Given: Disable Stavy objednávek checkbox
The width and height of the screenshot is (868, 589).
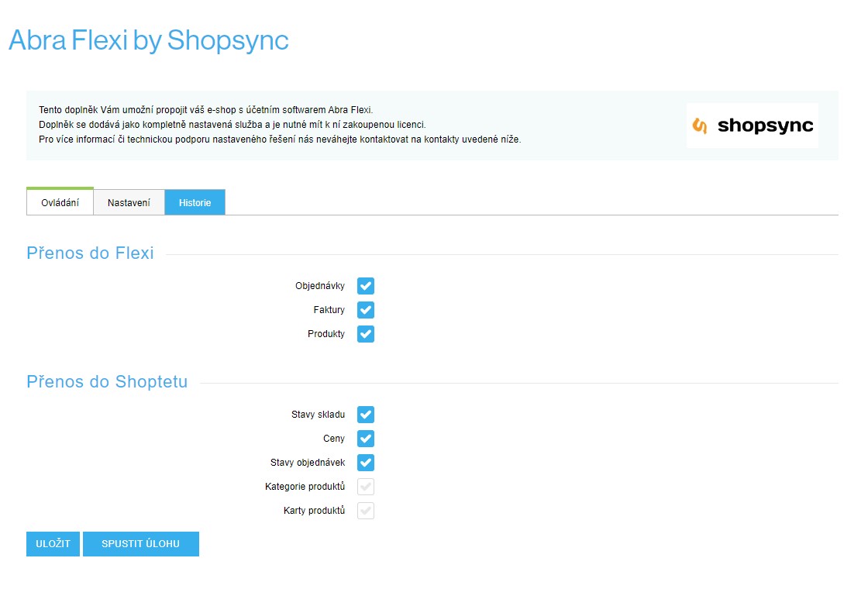Looking at the screenshot, I should click(365, 462).
